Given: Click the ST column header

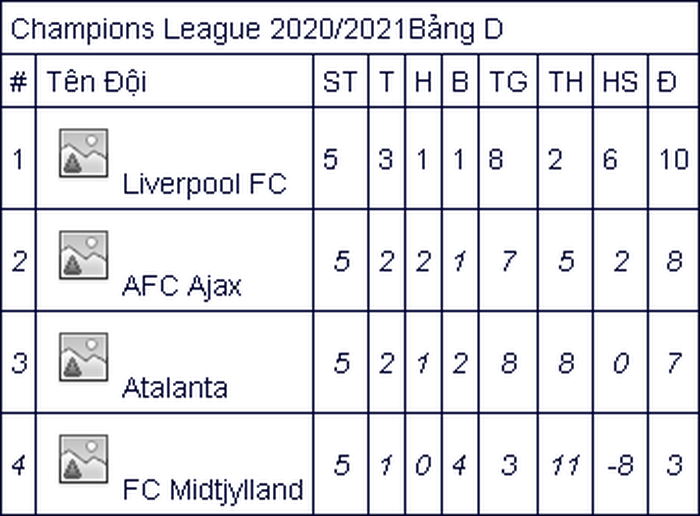Looking at the screenshot, I should [340, 82].
